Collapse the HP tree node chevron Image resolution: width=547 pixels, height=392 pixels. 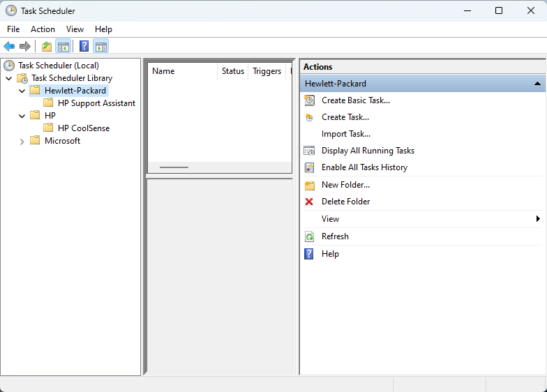[x=22, y=116]
